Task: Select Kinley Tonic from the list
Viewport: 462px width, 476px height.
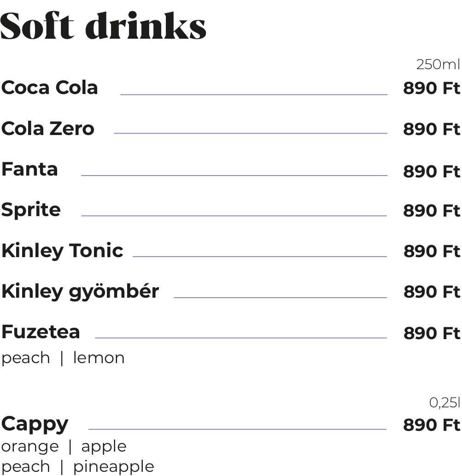Action: point(62,251)
